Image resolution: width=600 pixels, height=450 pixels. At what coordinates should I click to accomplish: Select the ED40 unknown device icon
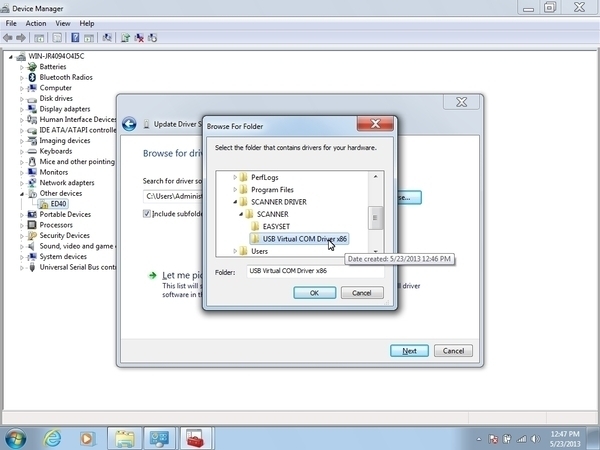pyautogui.click(x=43, y=204)
